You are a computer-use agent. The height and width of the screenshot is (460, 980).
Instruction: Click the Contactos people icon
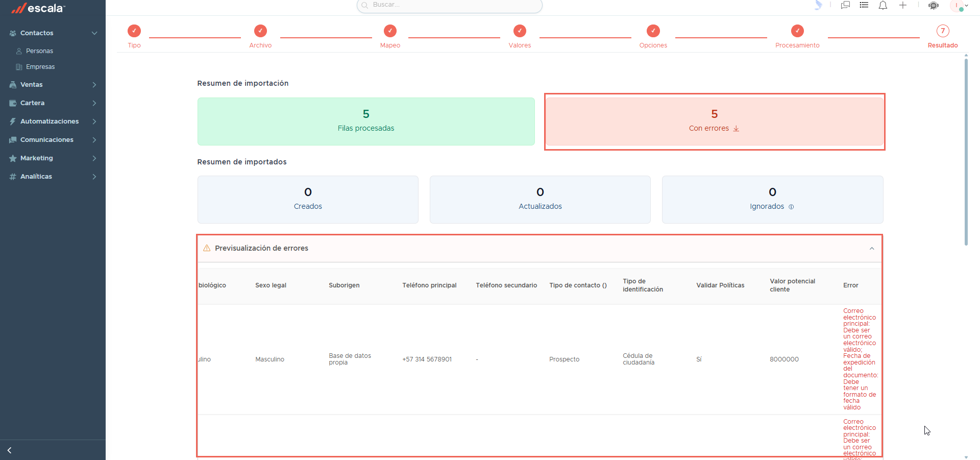pyautogui.click(x=13, y=33)
